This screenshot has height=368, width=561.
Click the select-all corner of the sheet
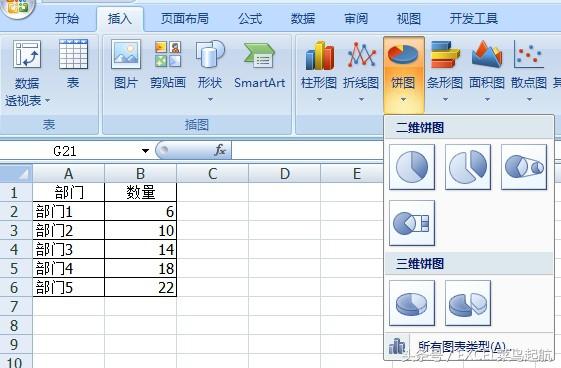tap(16, 173)
